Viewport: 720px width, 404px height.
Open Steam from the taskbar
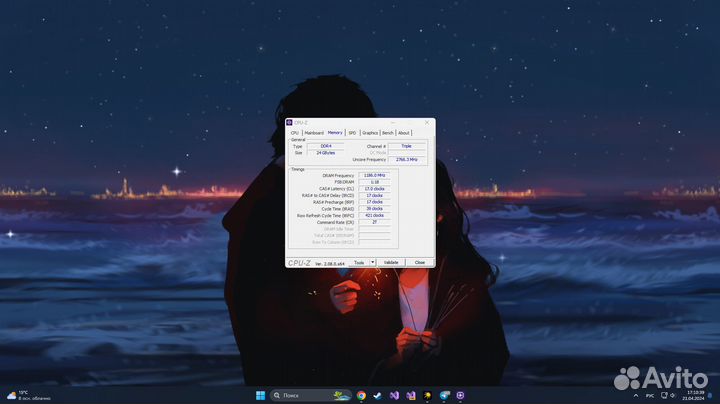tap(377, 395)
